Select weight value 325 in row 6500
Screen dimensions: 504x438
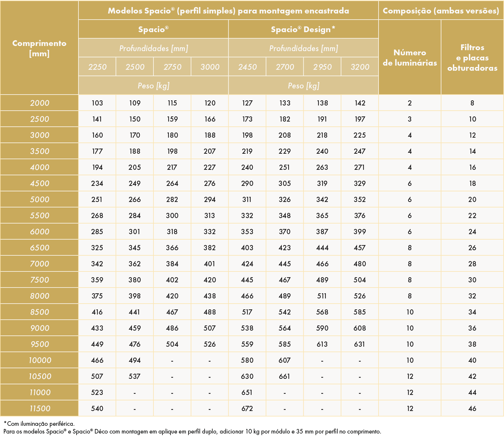click(97, 248)
